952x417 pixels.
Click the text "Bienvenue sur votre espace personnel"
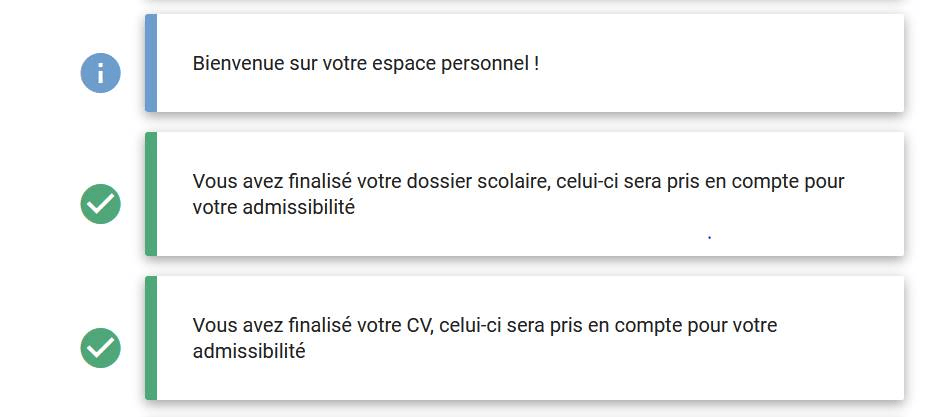361,64
